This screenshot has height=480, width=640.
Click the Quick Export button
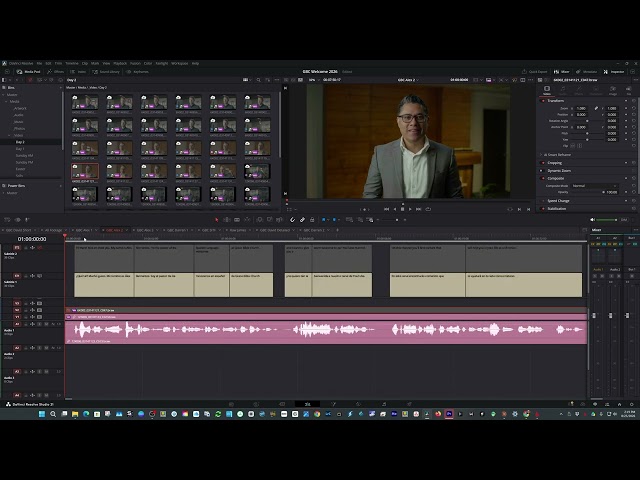point(534,71)
